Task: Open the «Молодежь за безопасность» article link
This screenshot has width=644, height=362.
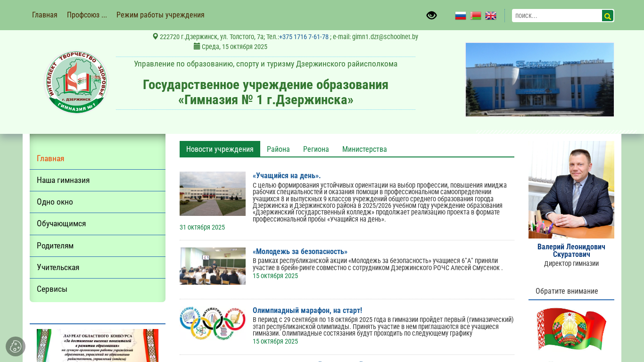Action: (x=300, y=251)
